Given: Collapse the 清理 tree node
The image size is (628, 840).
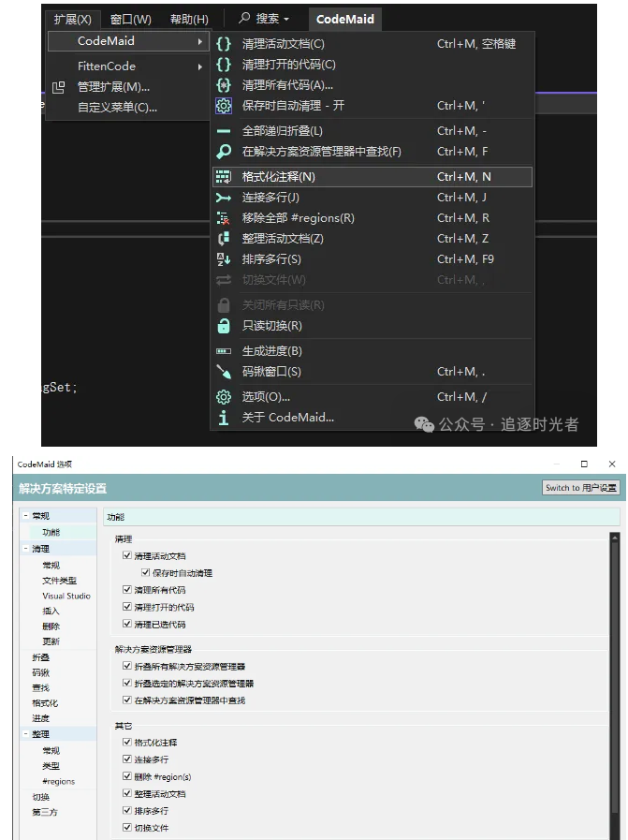Looking at the screenshot, I should pos(25,549).
